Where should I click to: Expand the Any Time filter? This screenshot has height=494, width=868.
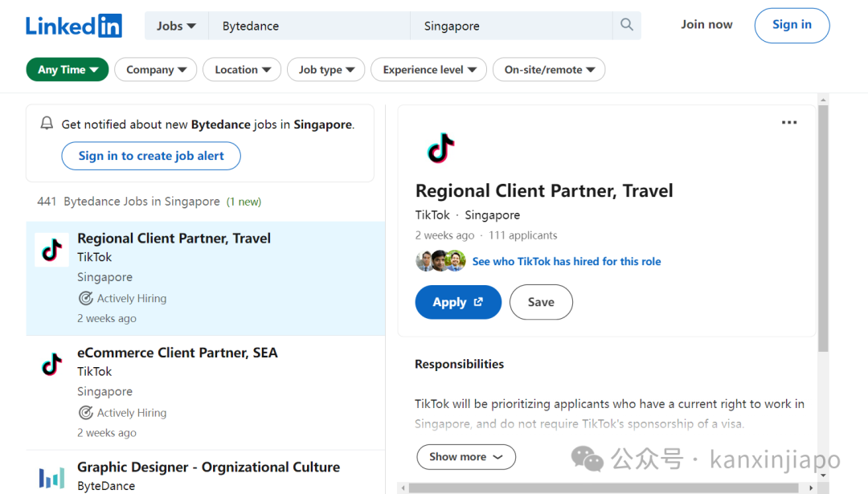coord(68,70)
